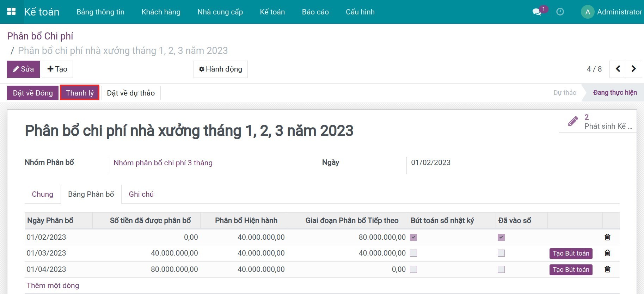Go to previous record arrow
Viewport: 644px width, 294px height.
click(618, 69)
